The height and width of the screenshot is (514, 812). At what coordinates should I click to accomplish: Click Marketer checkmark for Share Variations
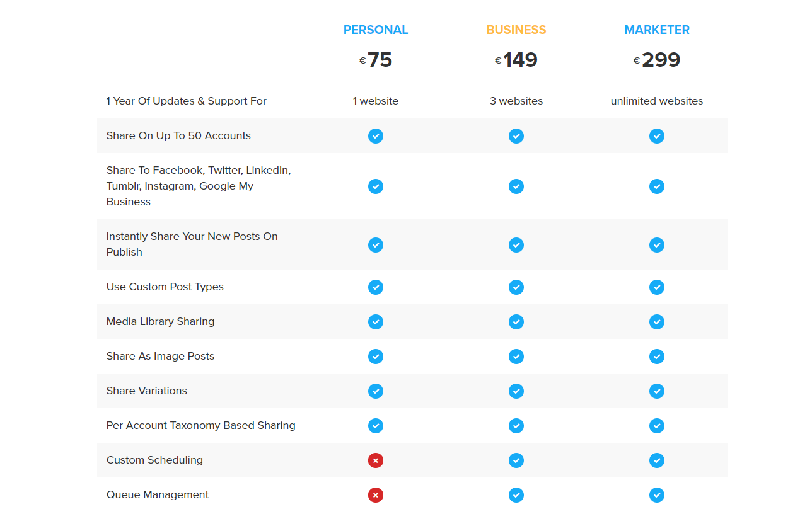[x=657, y=391]
